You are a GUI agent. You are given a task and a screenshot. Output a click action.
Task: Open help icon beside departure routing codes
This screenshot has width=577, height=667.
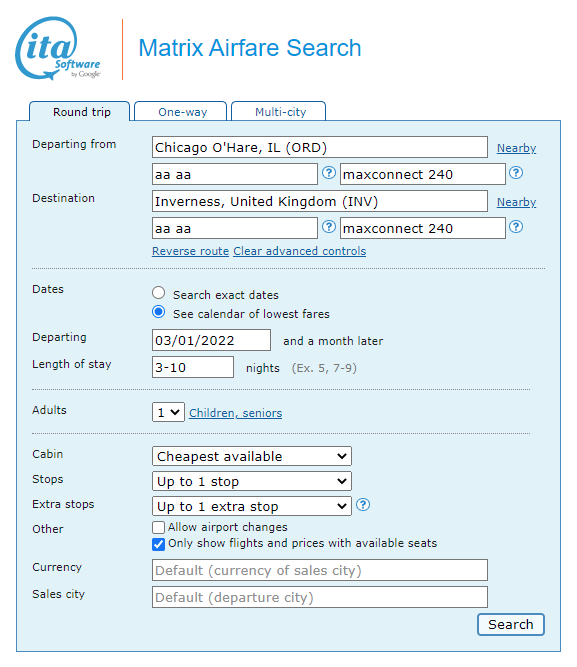tap(328, 173)
